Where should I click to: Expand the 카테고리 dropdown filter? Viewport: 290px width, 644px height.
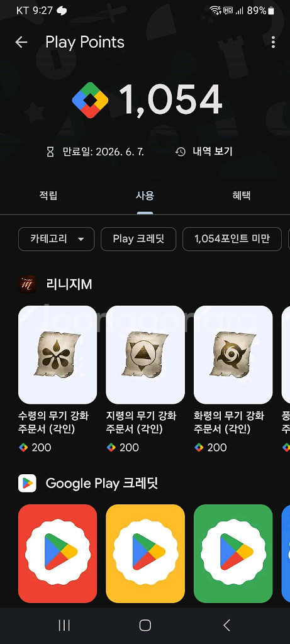[x=56, y=239]
